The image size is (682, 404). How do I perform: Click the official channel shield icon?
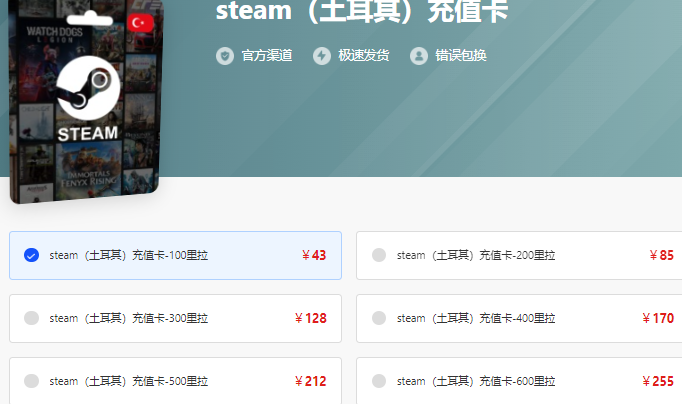pyautogui.click(x=225, y=56)
